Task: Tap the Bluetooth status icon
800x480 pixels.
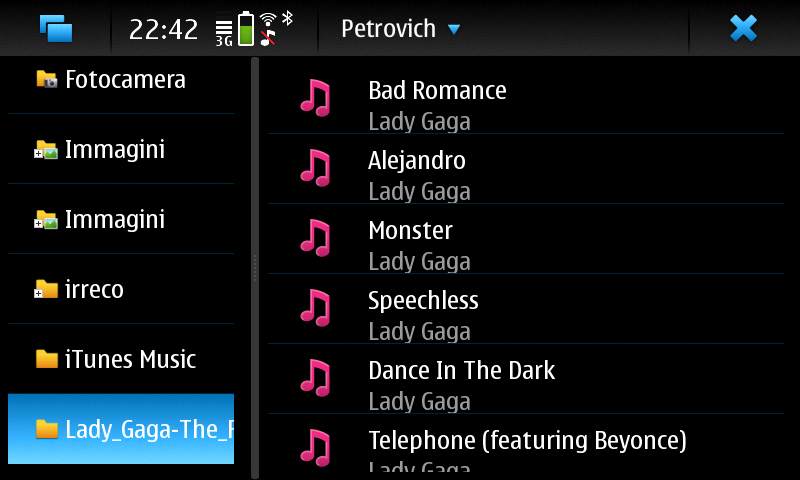Action: [x=287, y=18]
